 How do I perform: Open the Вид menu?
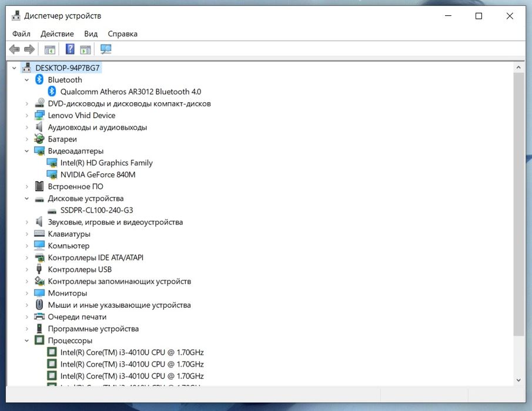tap(91, 33)
